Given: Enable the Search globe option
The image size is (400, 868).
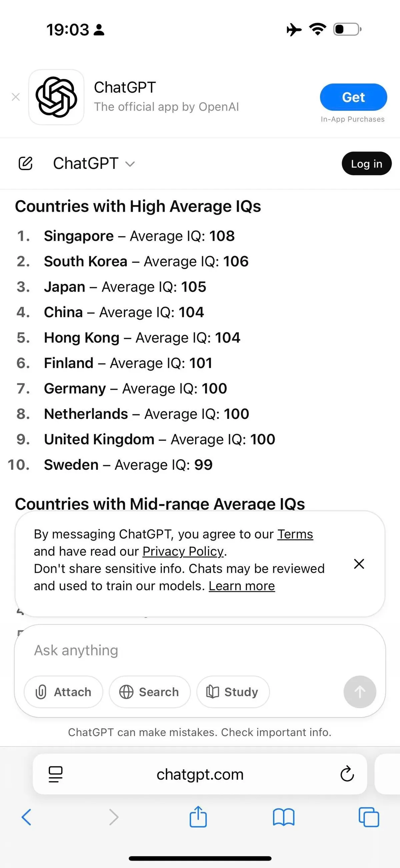Looking at the screenshot, I should [149, 692].
